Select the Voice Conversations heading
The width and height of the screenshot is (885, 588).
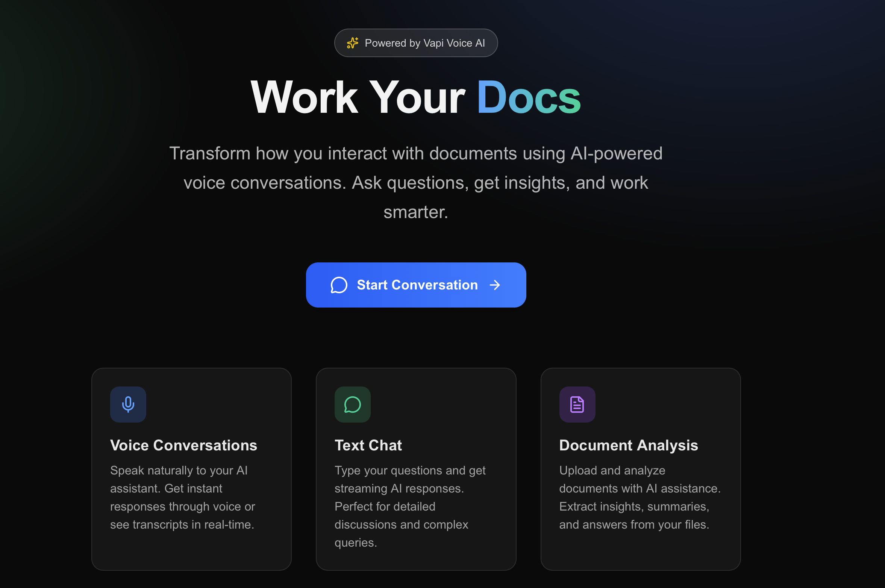[183, 445]
